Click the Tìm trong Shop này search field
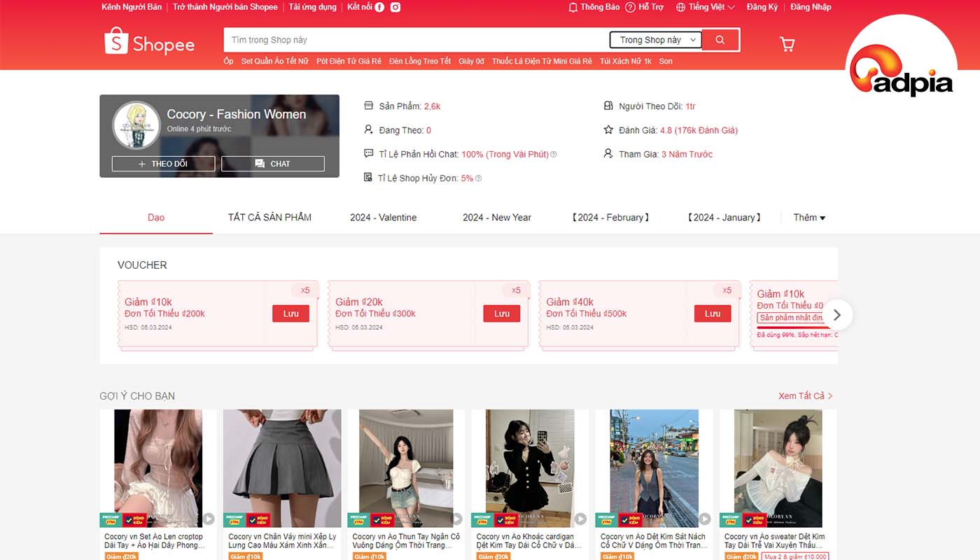Image resolution: width=980 pixels, height=560 pixels. 416,40
